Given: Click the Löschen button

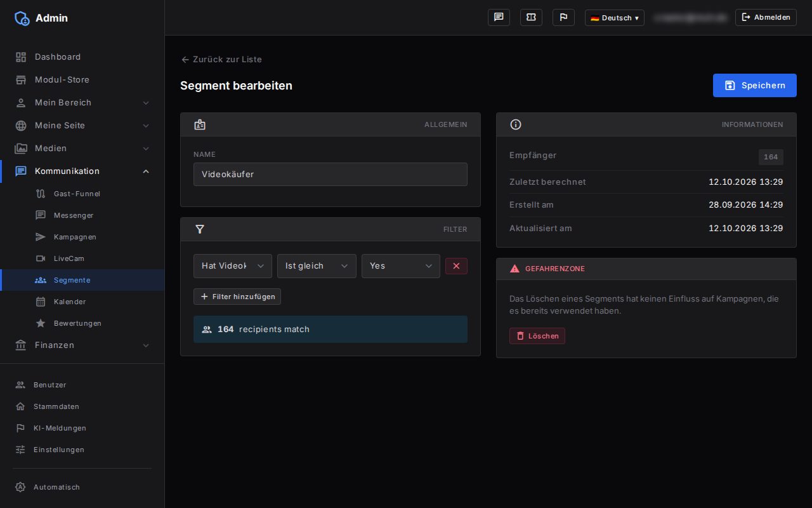Looking at the screenshot, I should tap(537, 336).
